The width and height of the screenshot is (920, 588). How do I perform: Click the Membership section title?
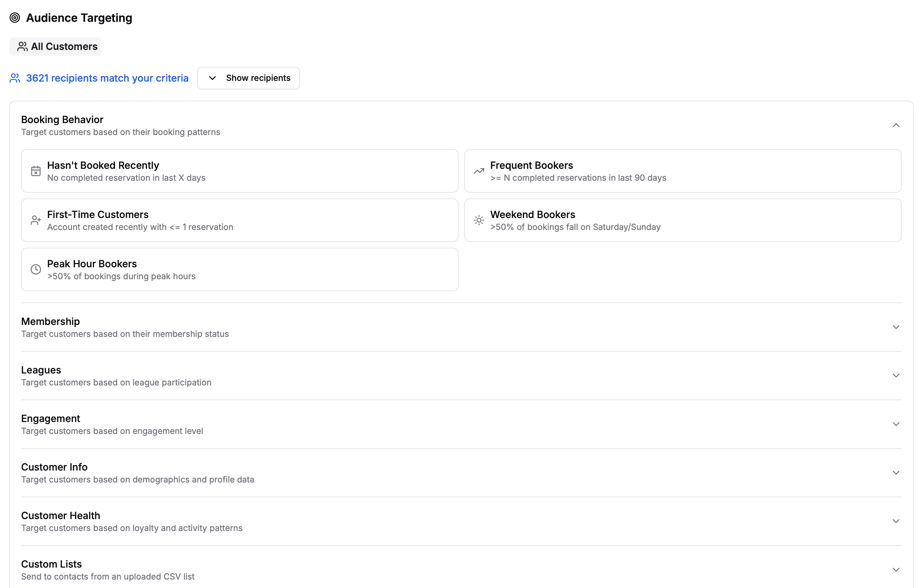(50, 321)
